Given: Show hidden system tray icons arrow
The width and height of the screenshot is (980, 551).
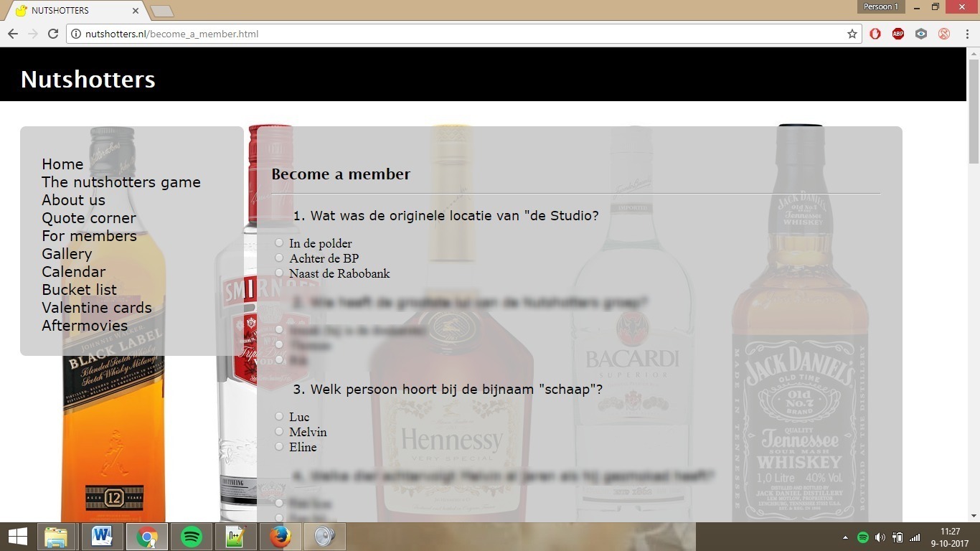Looking at the screenshot, I should point(845,537).
